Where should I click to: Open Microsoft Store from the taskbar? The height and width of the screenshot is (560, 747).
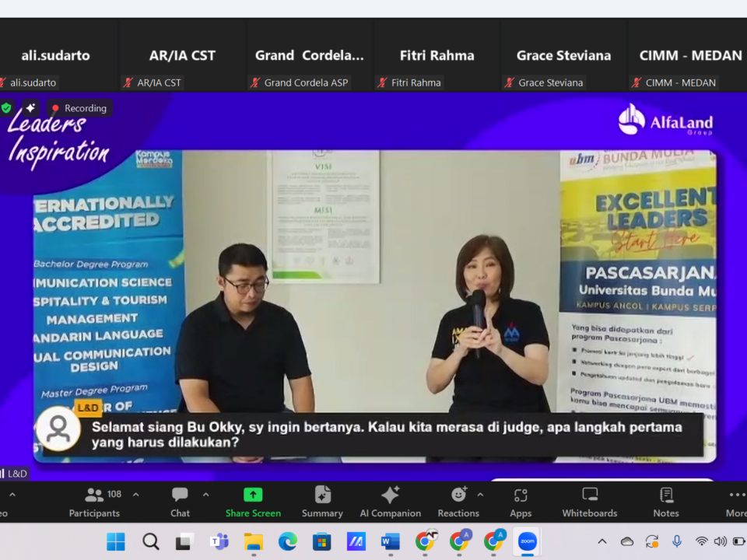click(x=322, y=541)
